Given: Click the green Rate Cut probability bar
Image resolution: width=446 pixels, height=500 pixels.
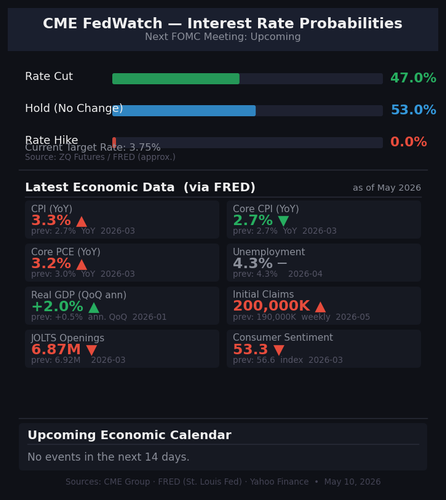Looking at the screenshot, I should (x=176, y=79).
